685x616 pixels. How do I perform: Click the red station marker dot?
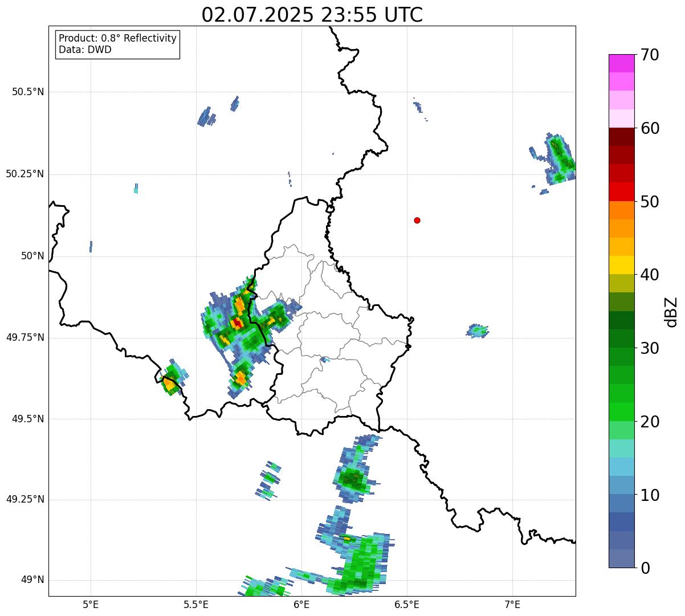coord(417,221)
